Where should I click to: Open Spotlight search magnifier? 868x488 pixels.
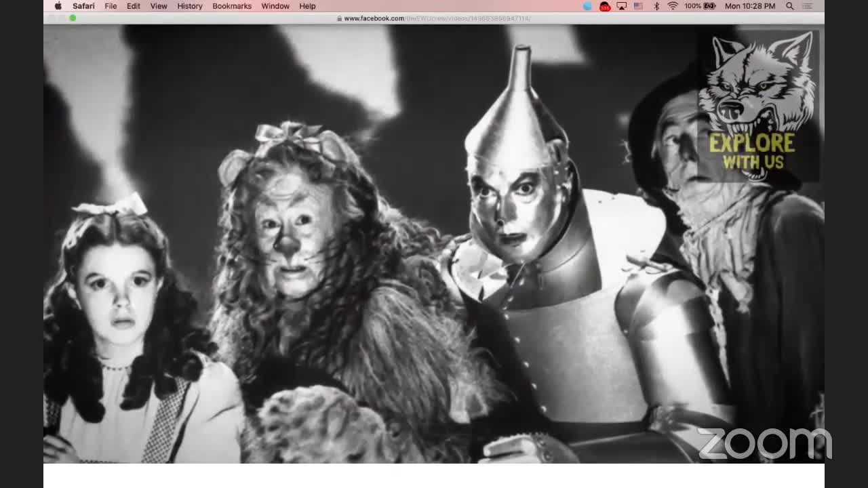790,6
